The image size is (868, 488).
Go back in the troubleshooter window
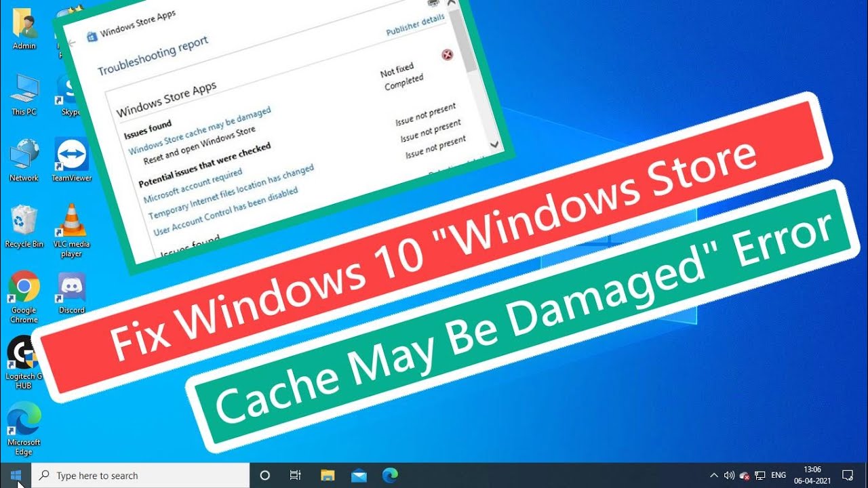tap(73, 43)
